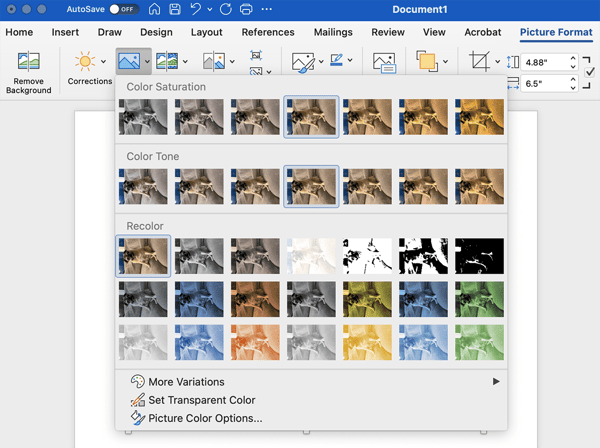Screen dimensions: 600x448
Task: Switch to the Home tab
Action: pyautogui.click(x=19, y=32)
